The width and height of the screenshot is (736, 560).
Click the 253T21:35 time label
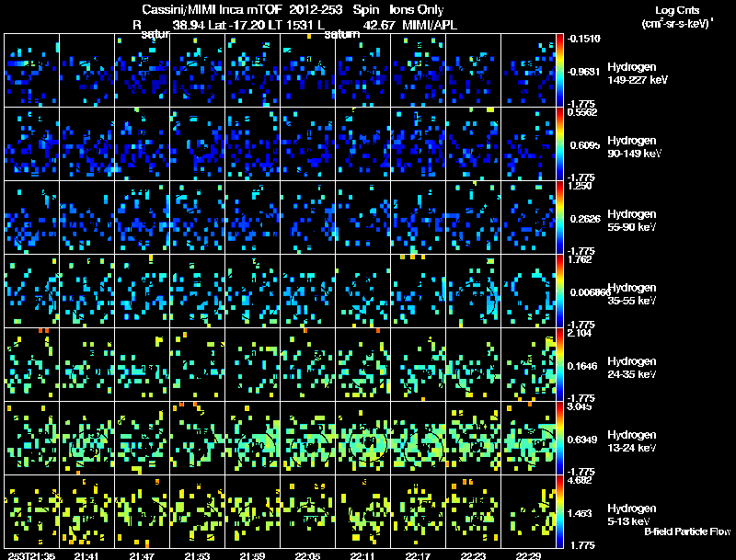coord(31,555)
